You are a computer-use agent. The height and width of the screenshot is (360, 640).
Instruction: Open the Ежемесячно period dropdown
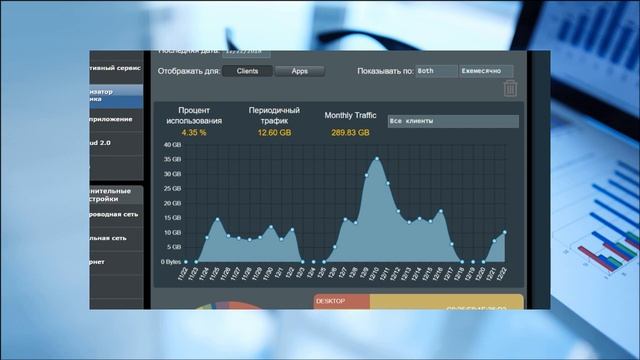pos(486,71)
